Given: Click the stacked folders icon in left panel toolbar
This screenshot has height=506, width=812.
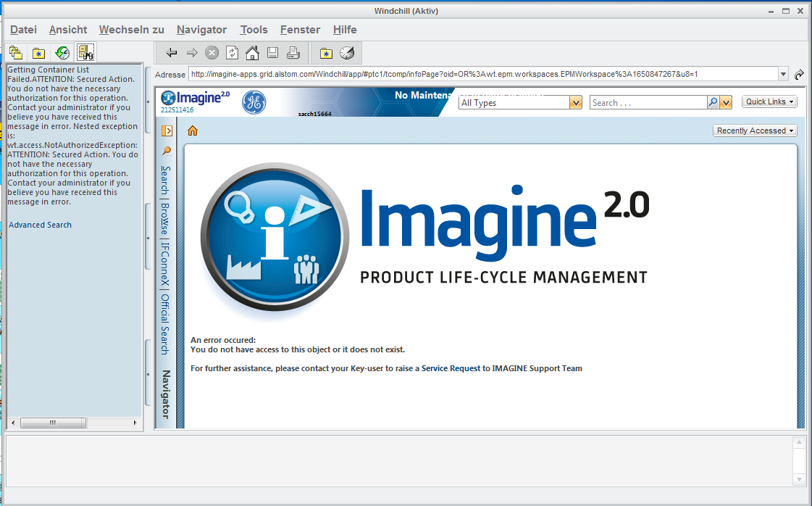Looking at the screenshot, I should pos(15,52).
